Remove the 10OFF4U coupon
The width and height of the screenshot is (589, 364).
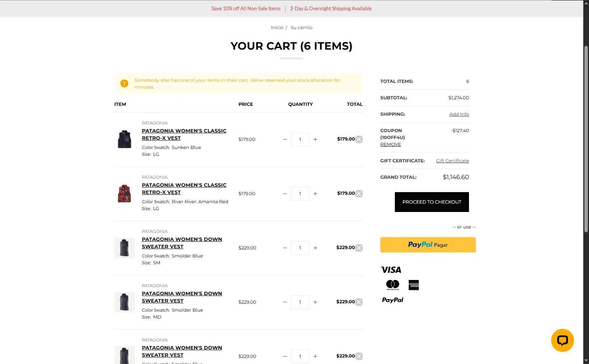point(391,144)
